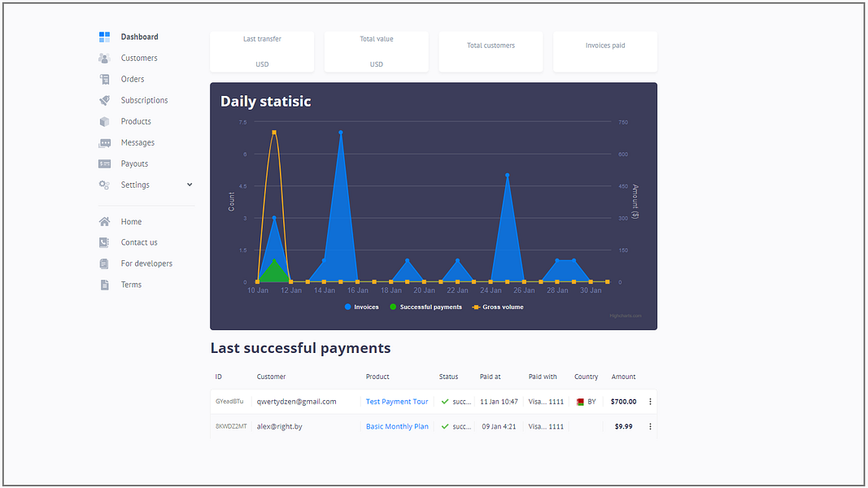Image resolution: width=868 pixels, height=488 pixels.
Task: Open the options menu for the $700.00 payment
Action: point(649,401)
